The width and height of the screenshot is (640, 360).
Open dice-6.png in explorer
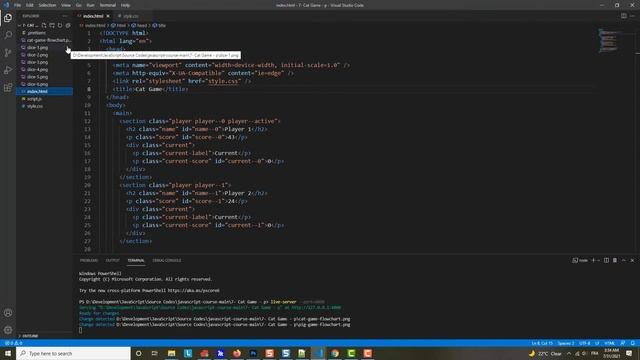point(44,84)
